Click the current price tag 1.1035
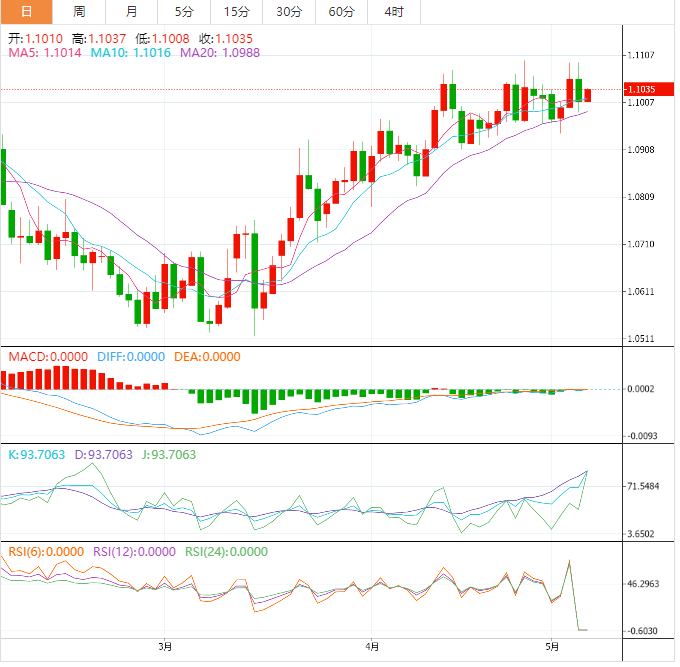Image resolution: width=680 pixels, height=667 pixels. tap(647, 89)
